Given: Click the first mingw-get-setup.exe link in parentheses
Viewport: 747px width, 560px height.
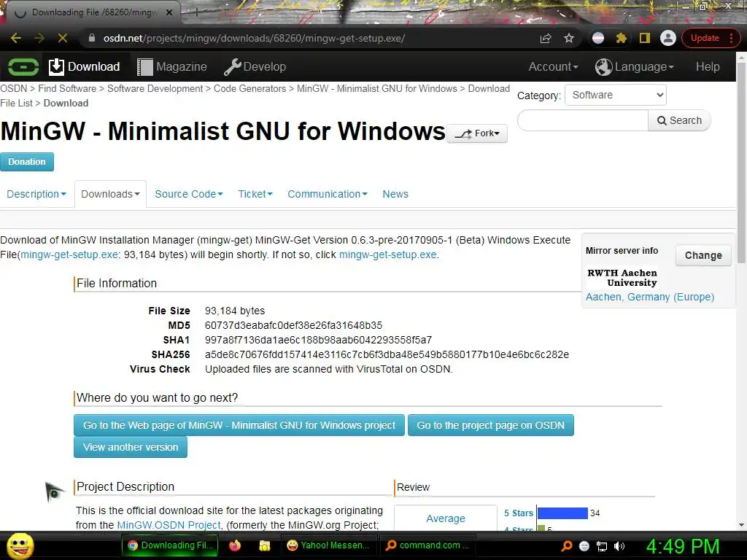Looking at the screenshot, I should pos(69,254).
